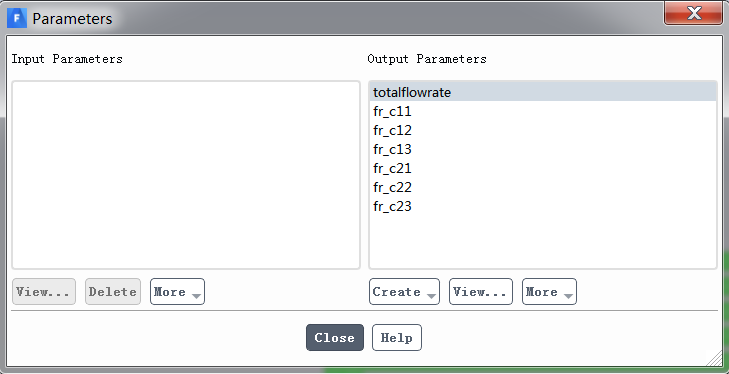Click the resize grip at dialog corner

pos(714,358)
